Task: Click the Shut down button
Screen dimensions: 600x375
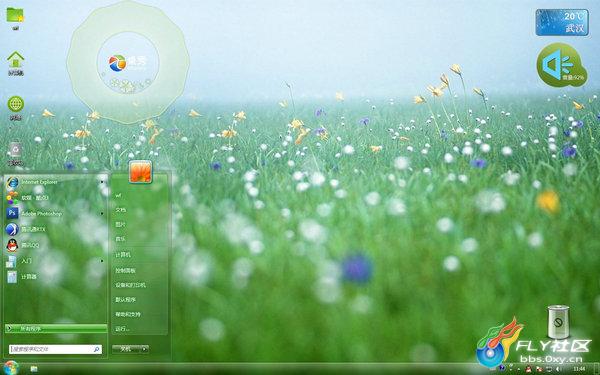Action: (x=126, y=349)
